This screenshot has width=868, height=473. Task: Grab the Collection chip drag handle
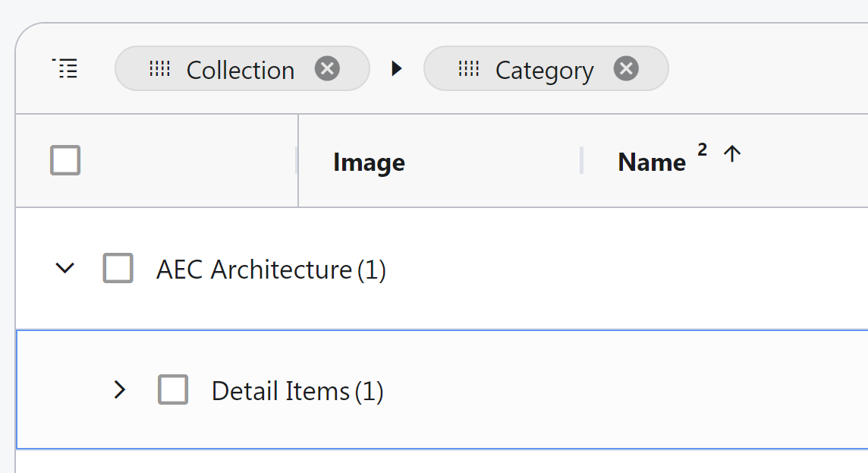159,69
